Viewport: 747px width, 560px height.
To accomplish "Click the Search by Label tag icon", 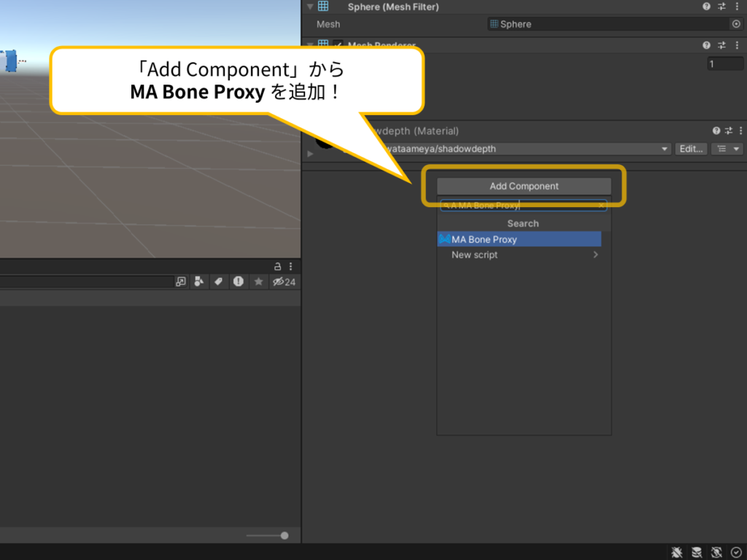I will click(218, 282).
